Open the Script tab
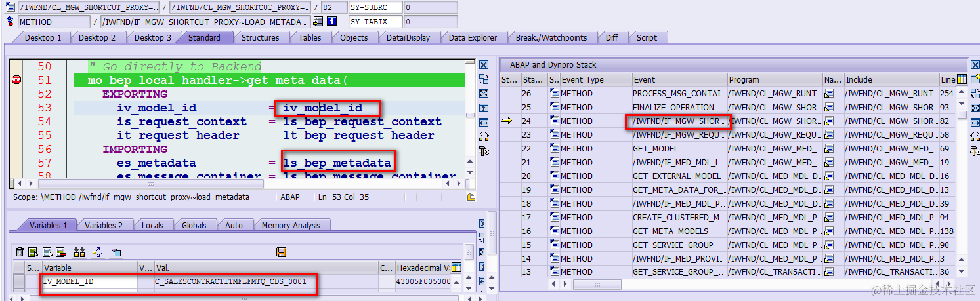The height and width of the screenshot is (301, 980). click(647, 37)
